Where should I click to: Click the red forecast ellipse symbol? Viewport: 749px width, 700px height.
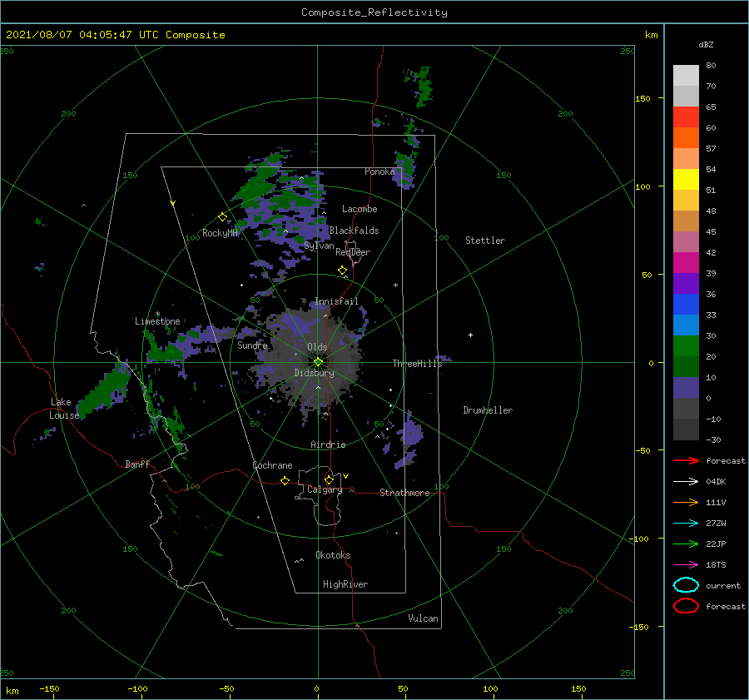coord(686,606)
